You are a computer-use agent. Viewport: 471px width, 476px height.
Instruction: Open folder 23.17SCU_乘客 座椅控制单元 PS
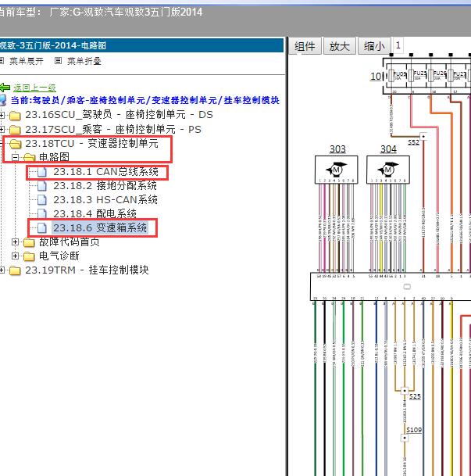point(113,130)
